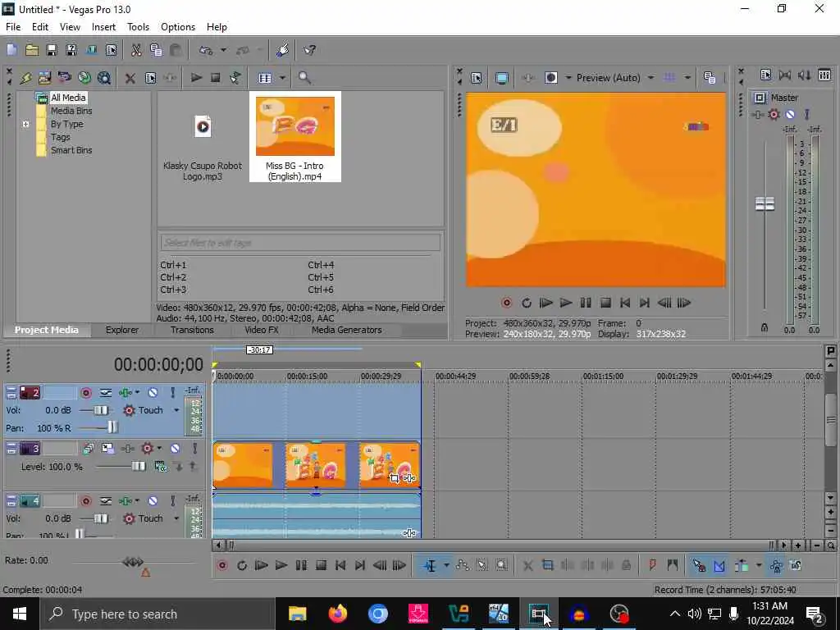The height and width of the screenshot is (630, 840).
Task: Toggle Automatic Crossfades button
Action: coord(719,565)
